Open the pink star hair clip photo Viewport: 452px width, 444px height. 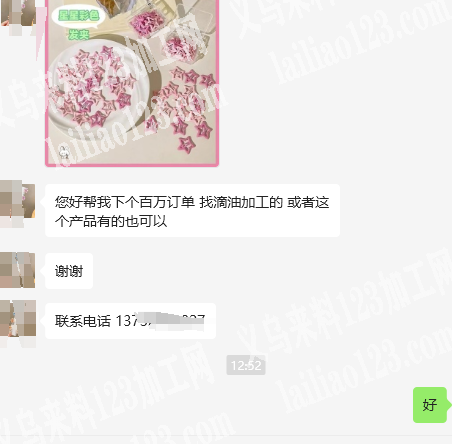[132, 83]
